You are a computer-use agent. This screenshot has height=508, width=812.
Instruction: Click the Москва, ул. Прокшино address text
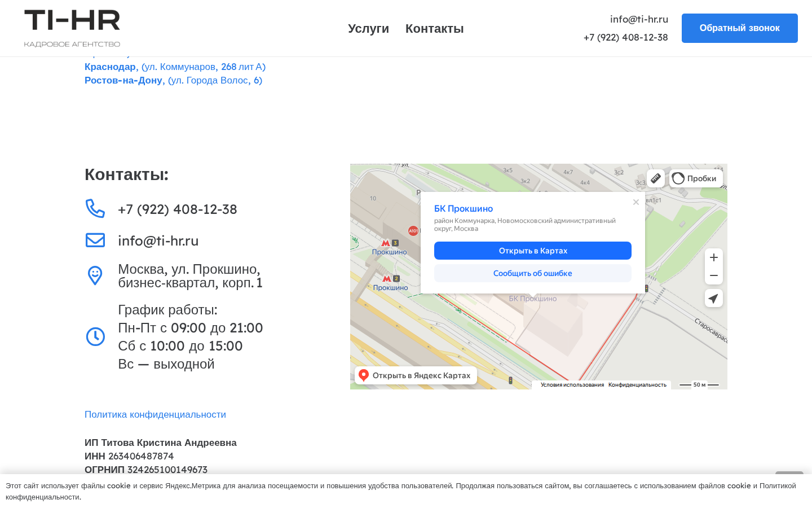pyautogui.click(x=190, y=276)
